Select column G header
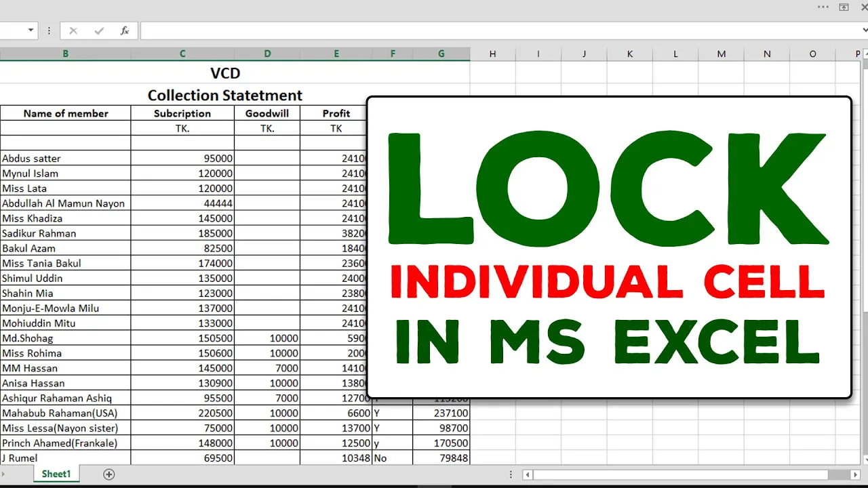 [441, 54]
